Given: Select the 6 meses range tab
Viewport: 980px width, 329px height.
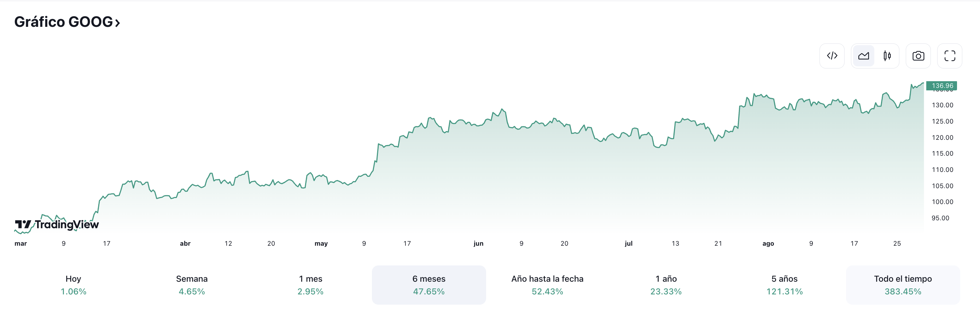Looking at the screenshot, I should tap(429, 285).
